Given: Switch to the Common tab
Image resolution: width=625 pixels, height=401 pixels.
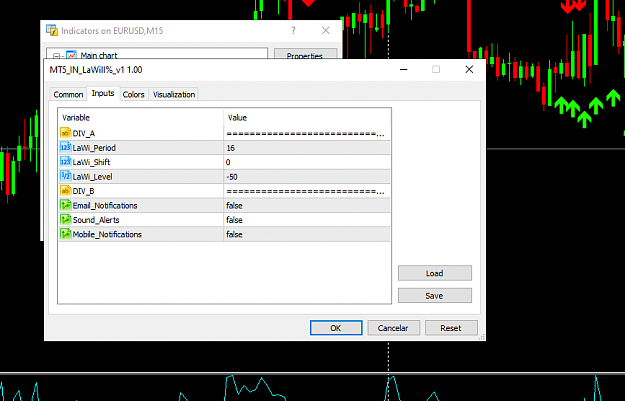Looking at the screenshot, I should pos(68,94).
